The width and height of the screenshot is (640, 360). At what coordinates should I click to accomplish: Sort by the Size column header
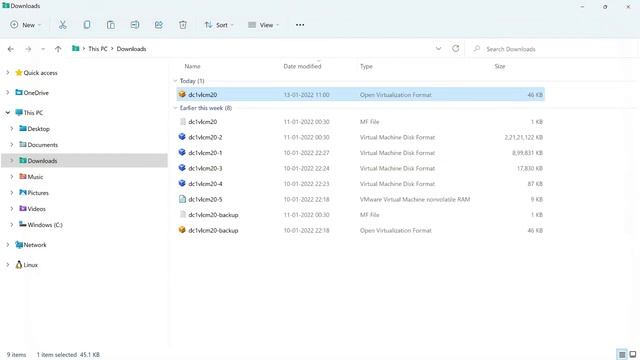point(500,66)
